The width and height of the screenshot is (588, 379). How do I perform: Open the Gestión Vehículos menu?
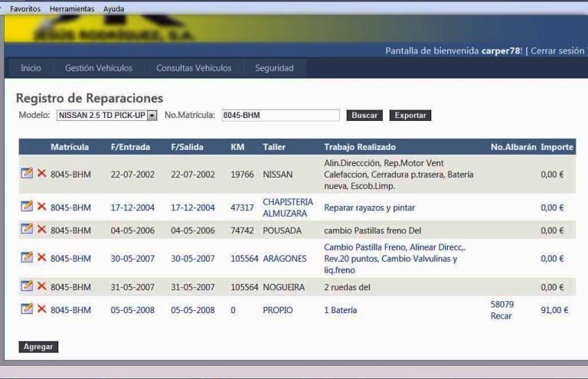pyautogui.click(x=98, y=68)
